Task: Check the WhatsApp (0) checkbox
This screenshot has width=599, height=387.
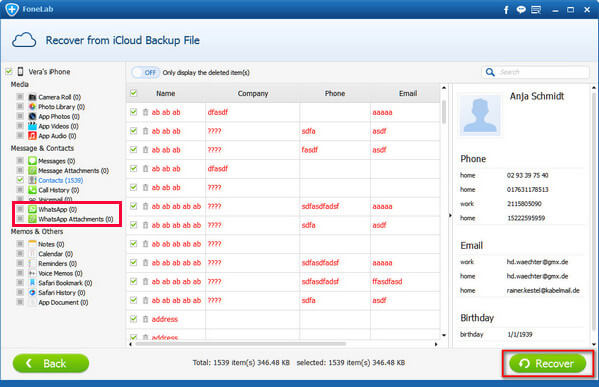Action: pos(20,209)
